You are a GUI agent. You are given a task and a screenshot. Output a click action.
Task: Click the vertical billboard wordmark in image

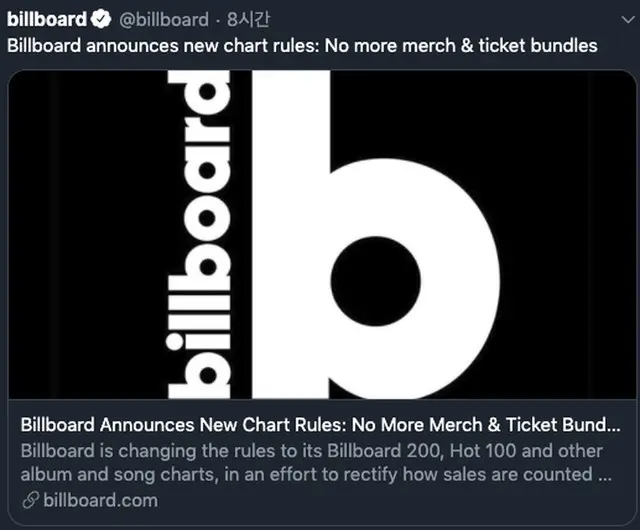click(199, 235)
